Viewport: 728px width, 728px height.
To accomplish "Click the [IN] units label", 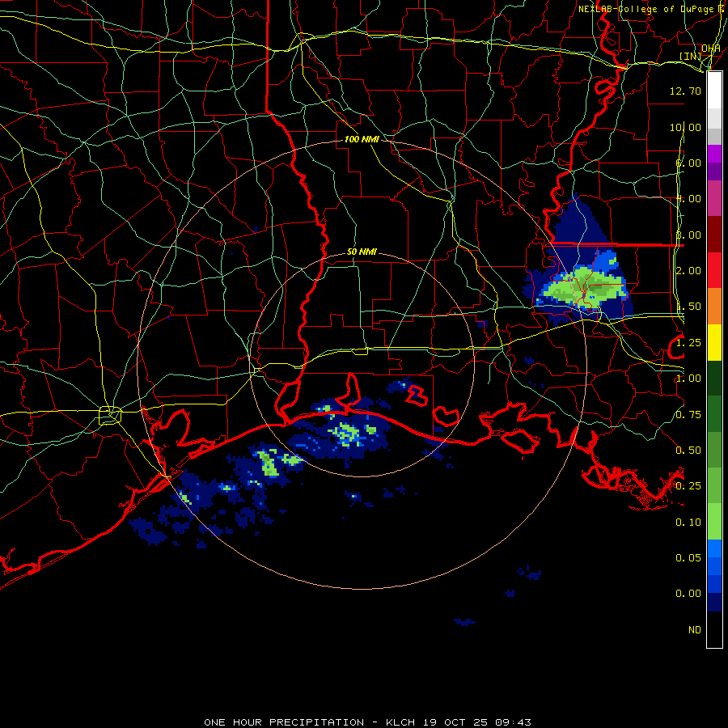I will tap(690, 56).
